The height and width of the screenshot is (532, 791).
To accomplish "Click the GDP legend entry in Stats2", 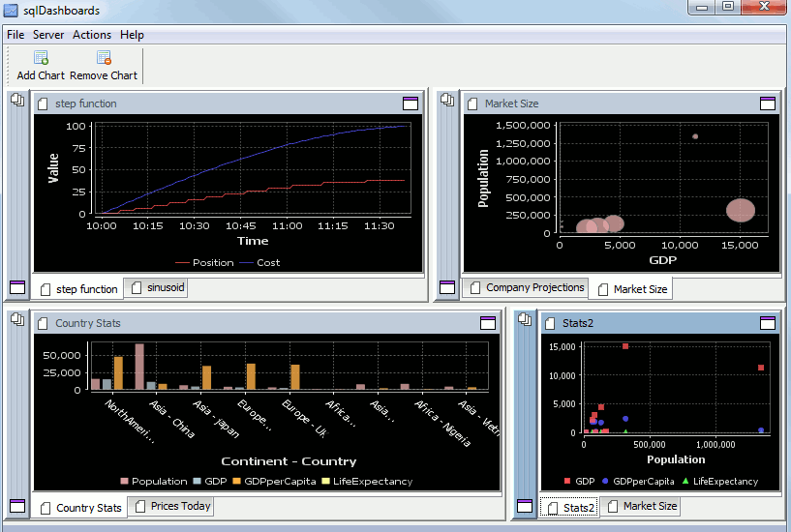I will [579, 481].
